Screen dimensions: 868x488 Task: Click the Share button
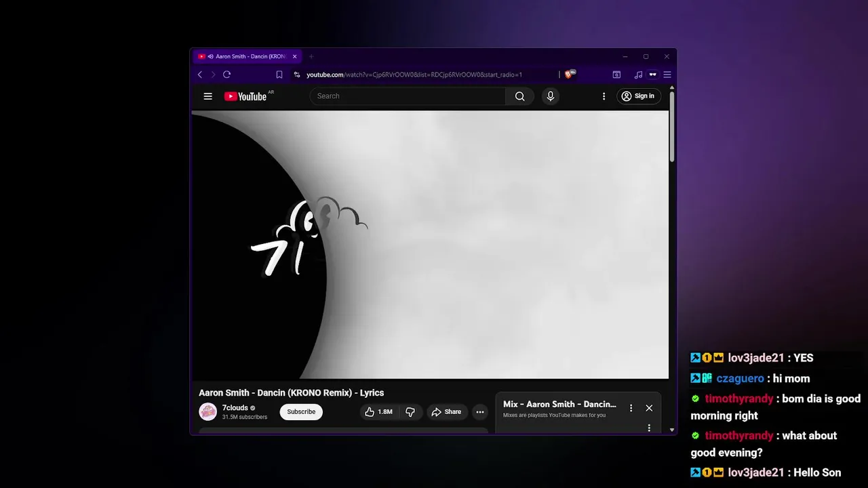coord(446,412)
